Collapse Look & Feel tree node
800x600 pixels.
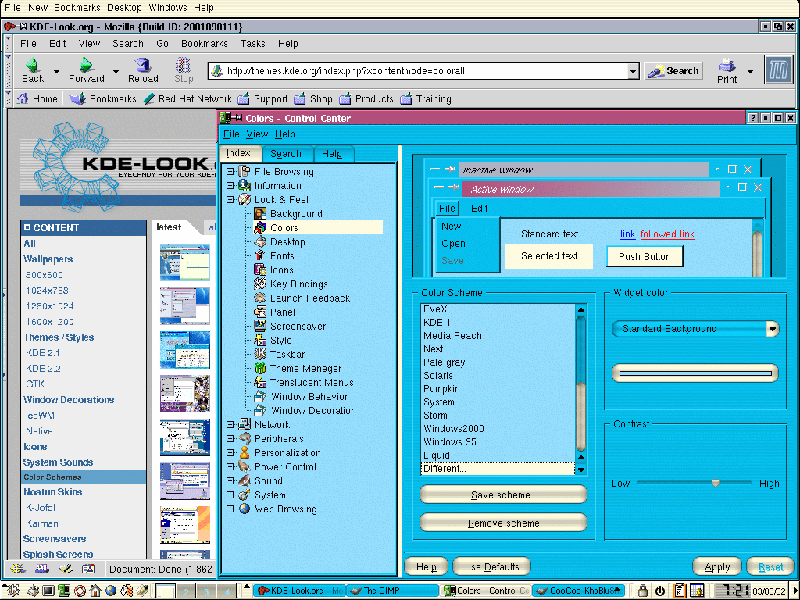pyautogui.click(x=231, y=199)
